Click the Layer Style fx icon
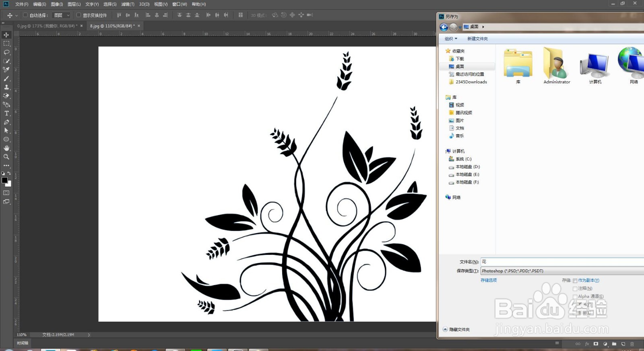Screen dimensions: 644x351 click(x=587, y=344)
